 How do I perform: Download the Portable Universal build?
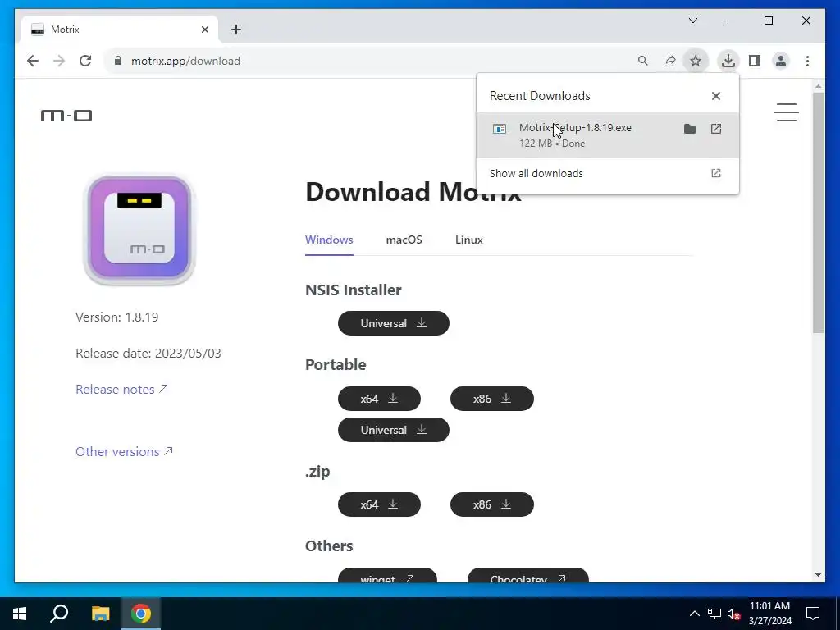(394, 430)
